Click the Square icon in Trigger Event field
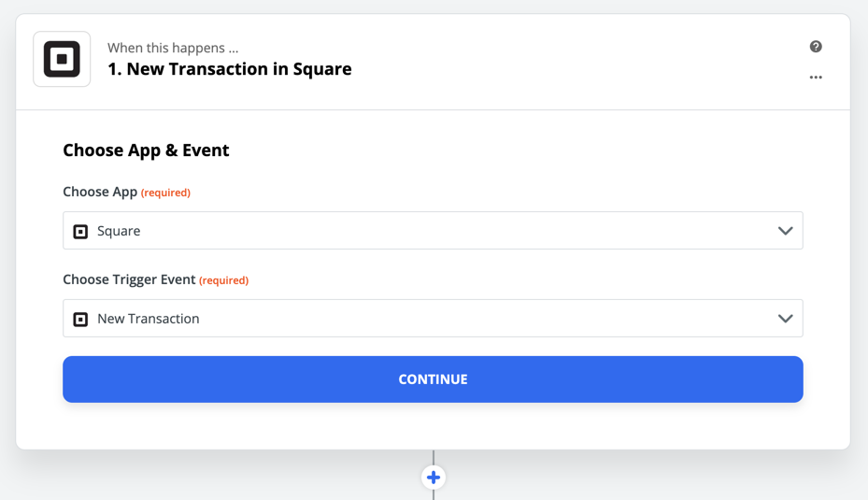Screen dimensions: 868x500 tap(81, 320)
